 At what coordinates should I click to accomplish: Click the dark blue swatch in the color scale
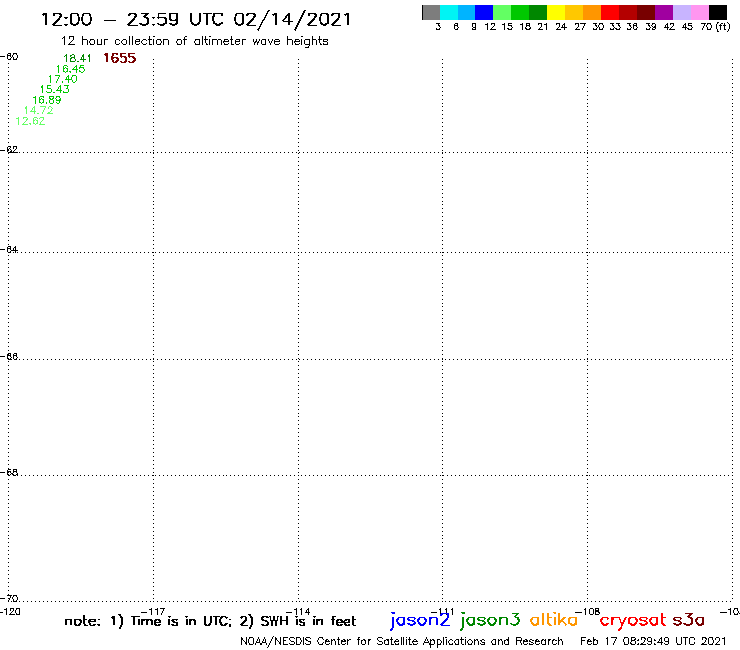(484, 12)
